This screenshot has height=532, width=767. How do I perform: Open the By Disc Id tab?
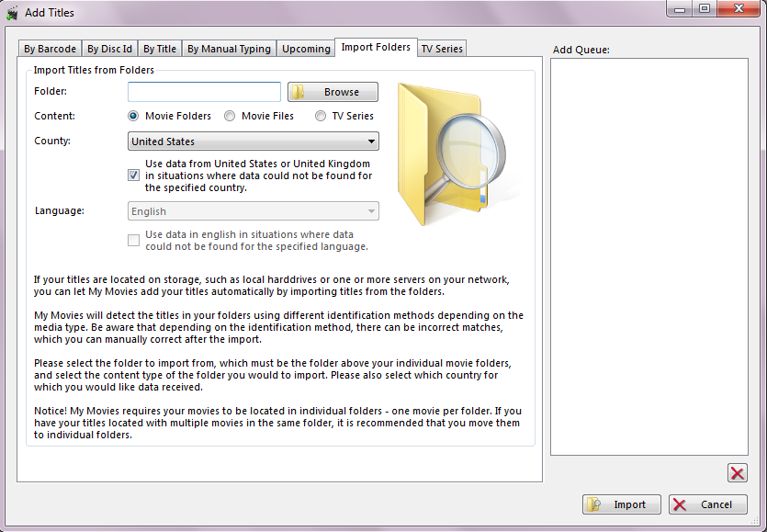(x=109, y=49)
